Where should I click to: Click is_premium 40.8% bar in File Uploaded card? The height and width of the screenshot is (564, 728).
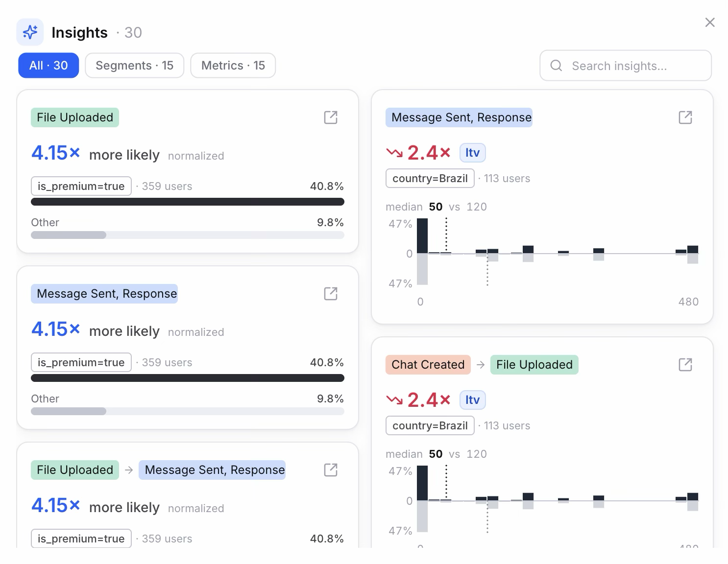click(188, 202)
